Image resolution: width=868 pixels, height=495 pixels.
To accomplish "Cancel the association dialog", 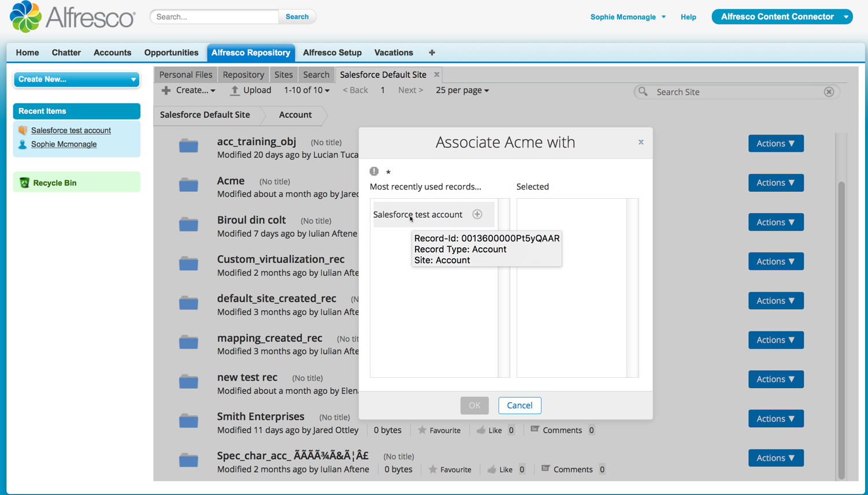I will coord(519,405).
